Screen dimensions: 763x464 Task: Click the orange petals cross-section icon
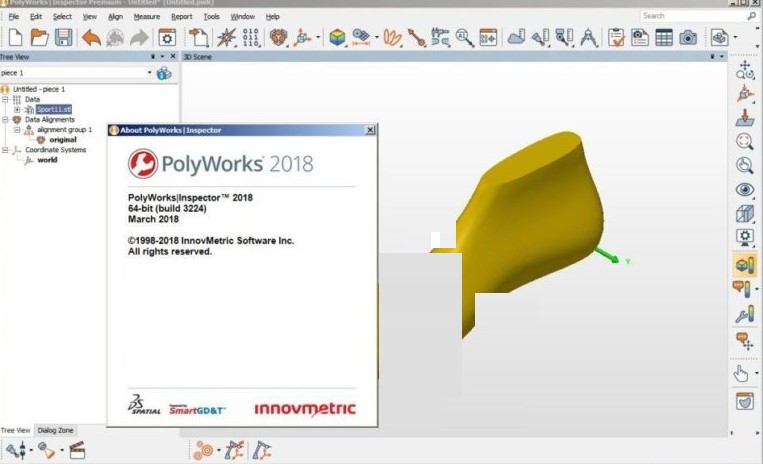pyautogui.click(x=392, y=37)
